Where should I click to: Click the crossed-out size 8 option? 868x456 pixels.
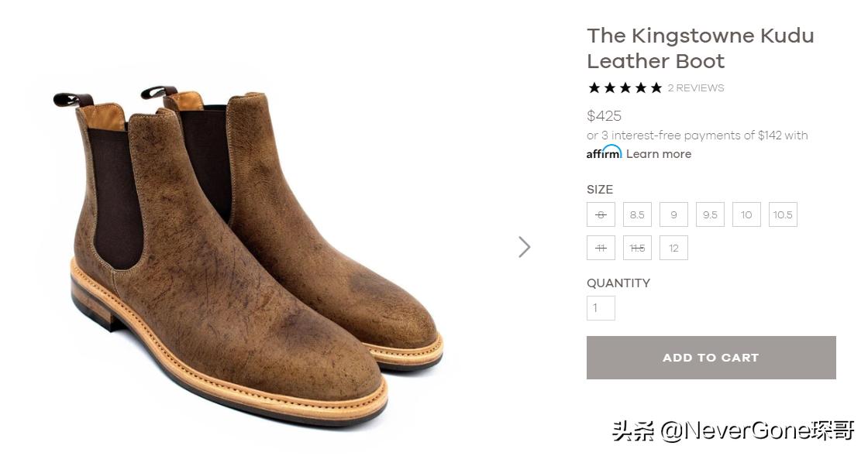pyautogui.click(x=601, y=214)
